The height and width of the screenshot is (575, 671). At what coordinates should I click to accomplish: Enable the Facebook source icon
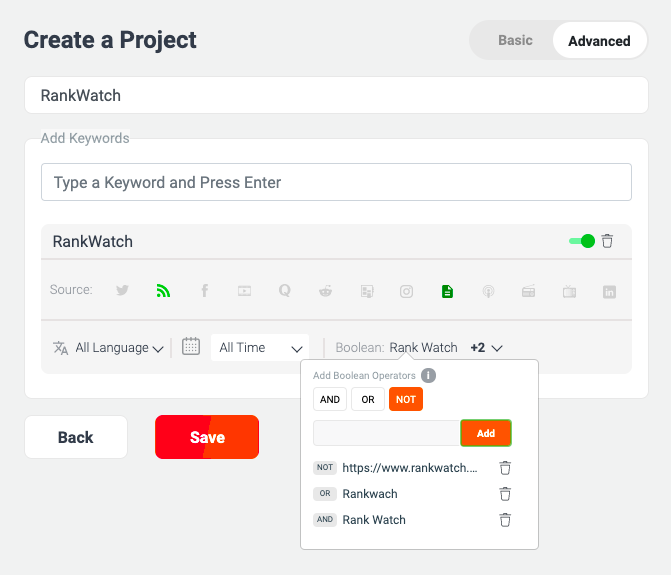tap(205, 291)
